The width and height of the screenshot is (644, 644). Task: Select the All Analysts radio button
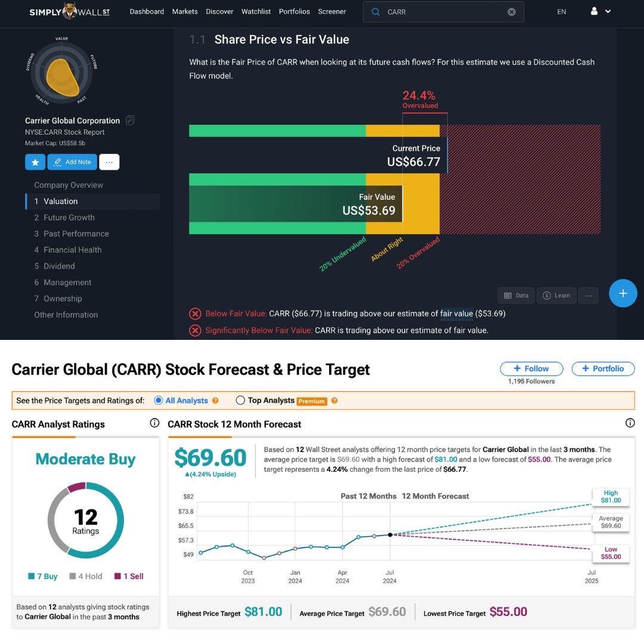point(158,400)
